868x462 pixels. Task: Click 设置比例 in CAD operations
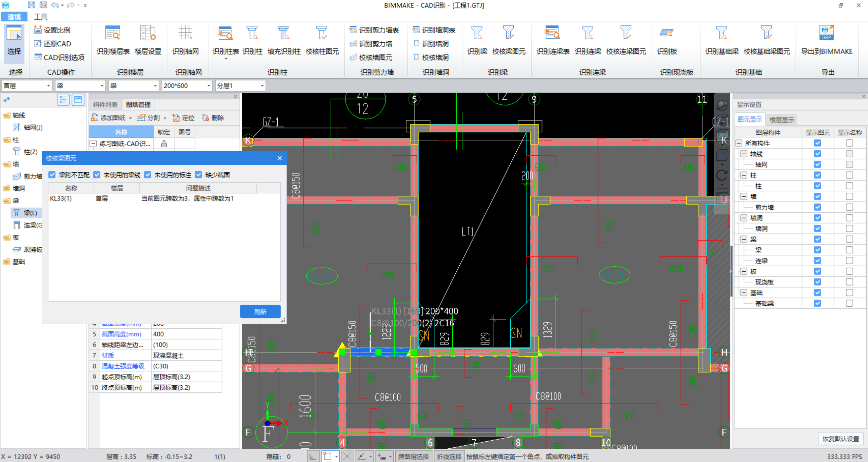coord(52,30)
